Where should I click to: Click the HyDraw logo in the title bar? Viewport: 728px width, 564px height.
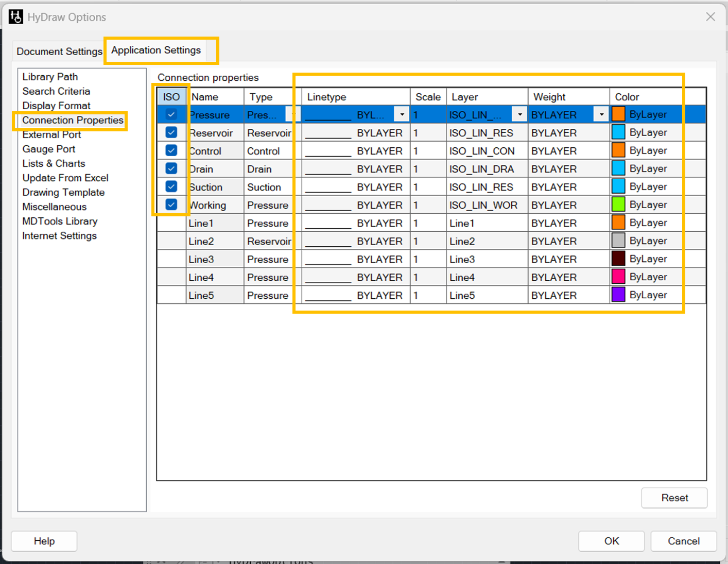click(15, 17)
